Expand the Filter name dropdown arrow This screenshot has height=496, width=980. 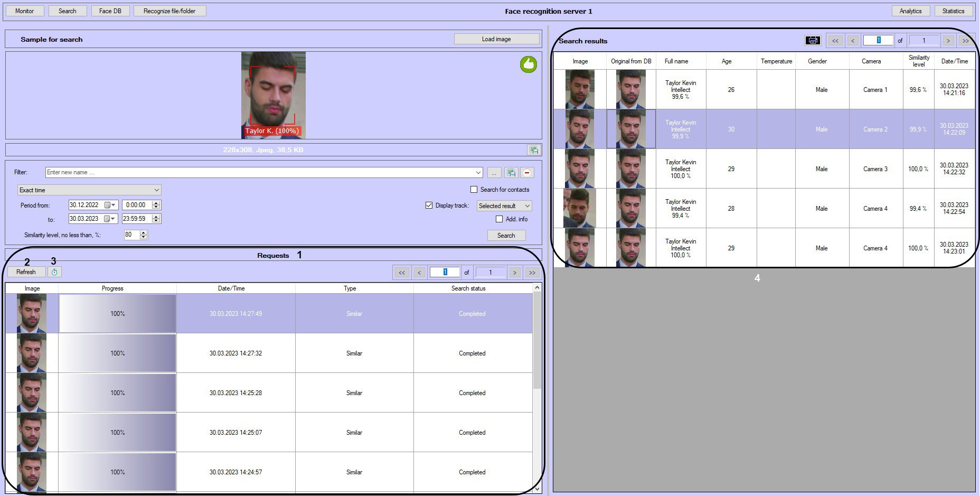point(478,173)
